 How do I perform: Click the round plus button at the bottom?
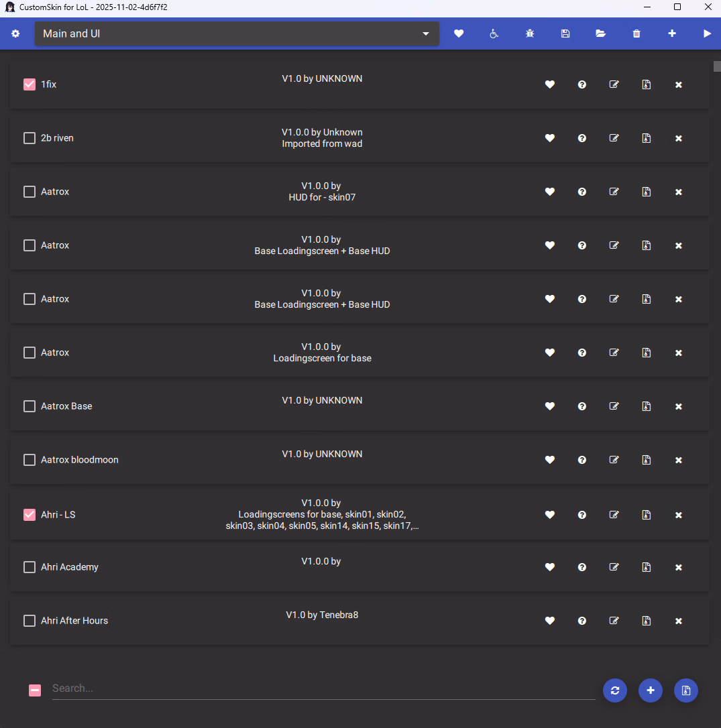(x=650, y=690)
